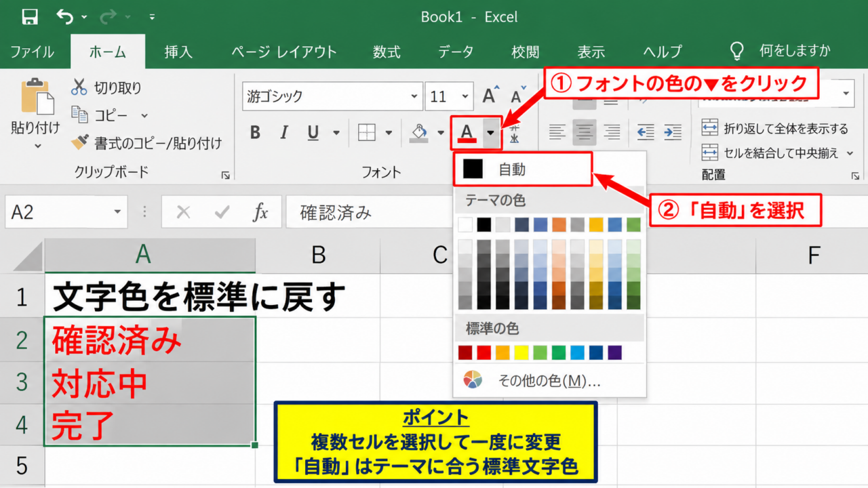Toggle center alignment icon
Screen dimensions: 868x488
(x=585, y=131)
